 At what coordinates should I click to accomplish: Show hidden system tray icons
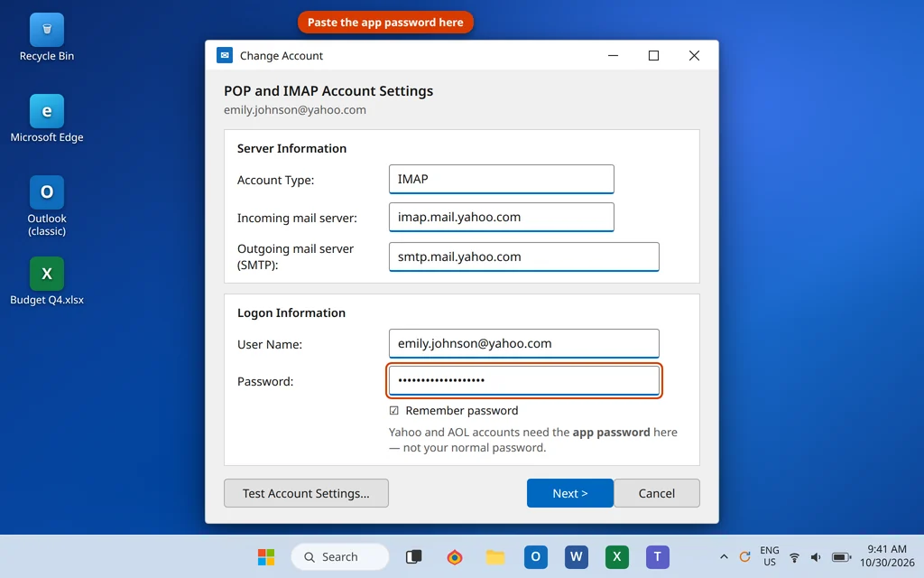(x=725, y=556)
